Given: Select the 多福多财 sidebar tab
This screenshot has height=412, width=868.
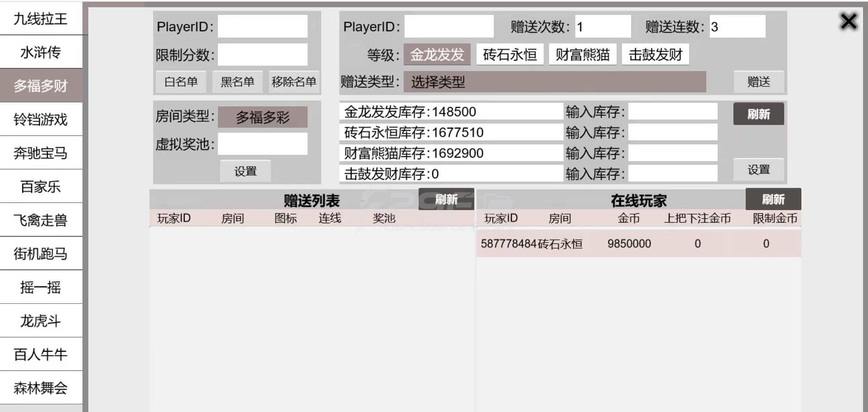Looking at the screenshot, I should pos(41,86).
